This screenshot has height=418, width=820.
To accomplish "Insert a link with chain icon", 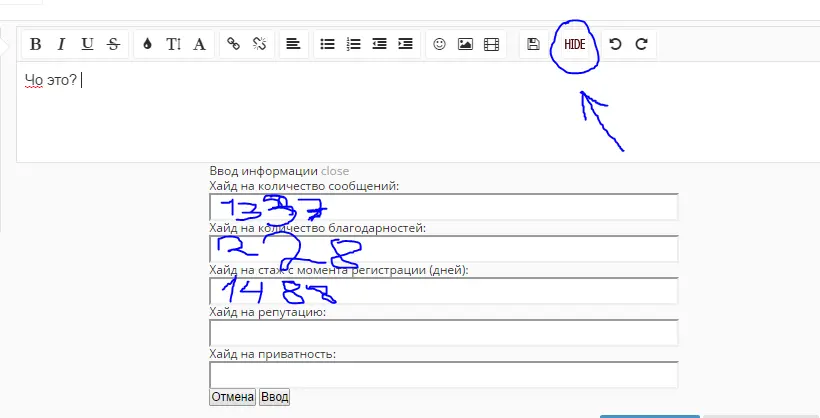I will (x=233, y=44).
